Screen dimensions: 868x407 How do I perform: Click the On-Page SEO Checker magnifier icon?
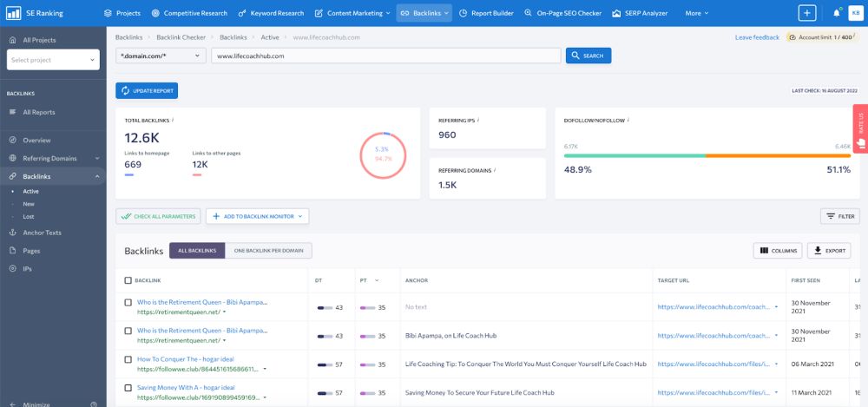[528, 13]
